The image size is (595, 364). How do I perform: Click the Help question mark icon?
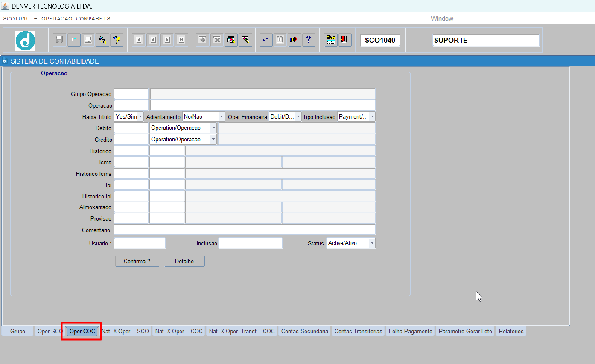pyautogui.click(x=309, y=40)
